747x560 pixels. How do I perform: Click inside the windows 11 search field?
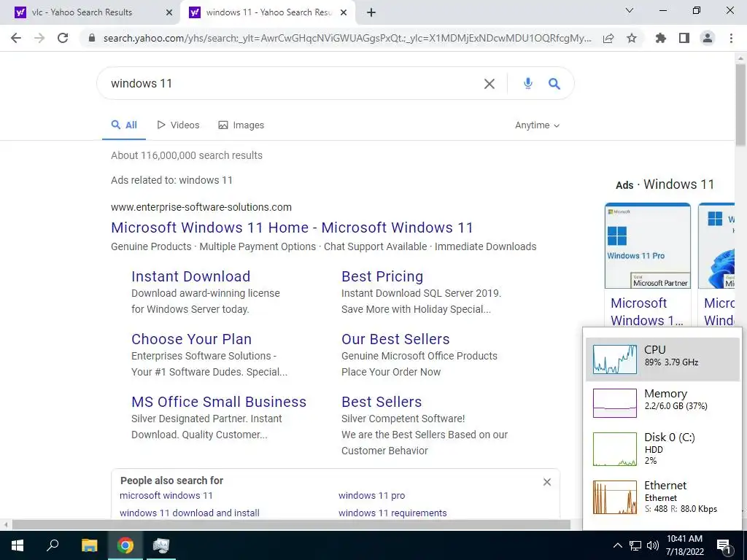coord(290,84)
